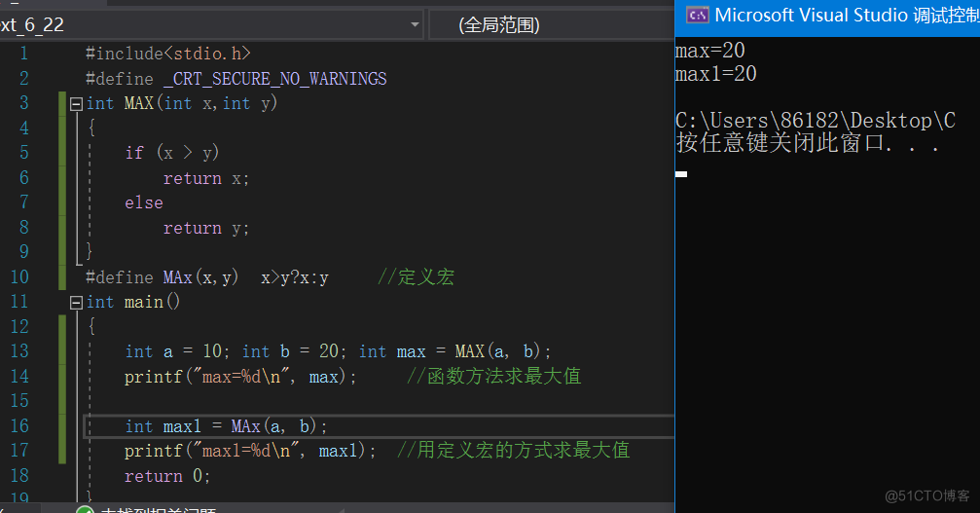Collapse the main function fold marker
980x513 pixels.
click(76, 303)
